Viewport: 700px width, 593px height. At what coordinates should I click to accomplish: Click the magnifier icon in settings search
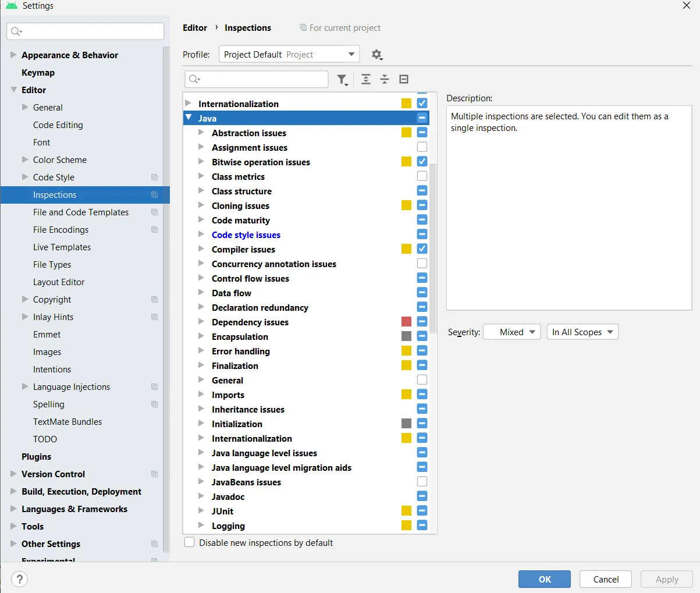(17, 31)
